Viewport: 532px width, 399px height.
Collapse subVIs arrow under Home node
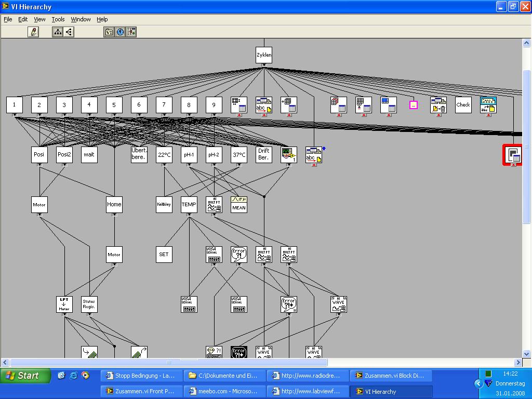coord(114,215)
